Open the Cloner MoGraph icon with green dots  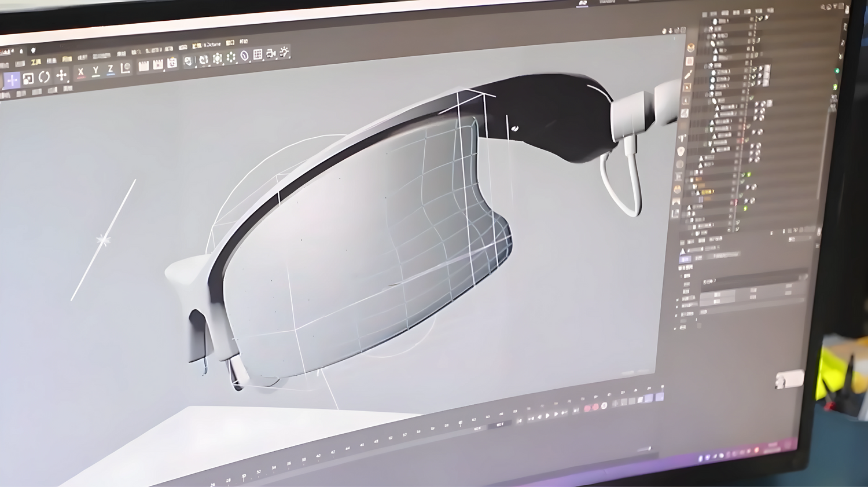tap(231, 57)
